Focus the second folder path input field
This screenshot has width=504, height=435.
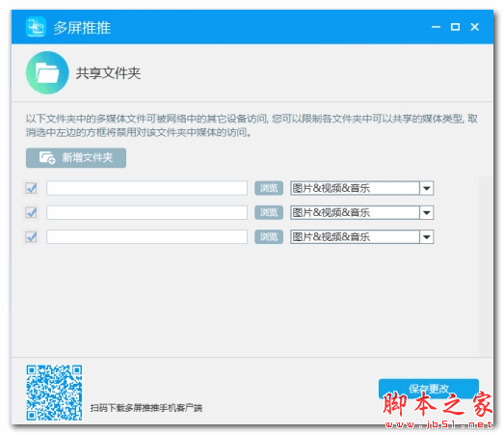click(146, 212)
